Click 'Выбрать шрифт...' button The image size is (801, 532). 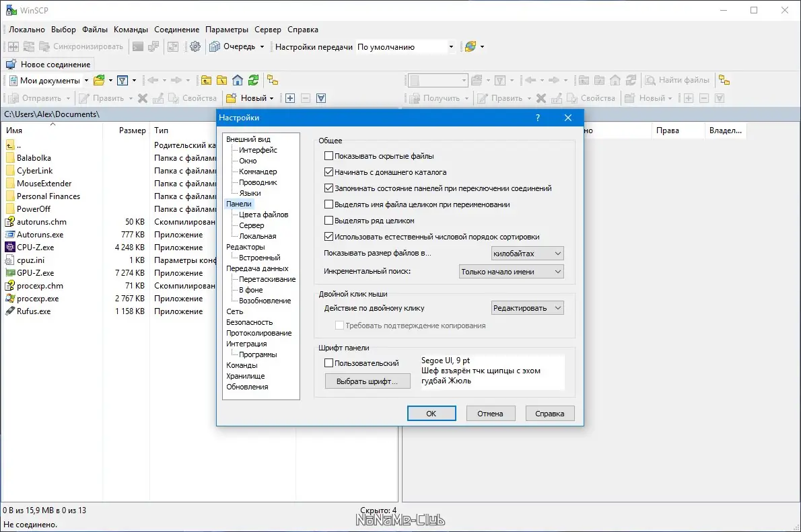coord(368,381)
